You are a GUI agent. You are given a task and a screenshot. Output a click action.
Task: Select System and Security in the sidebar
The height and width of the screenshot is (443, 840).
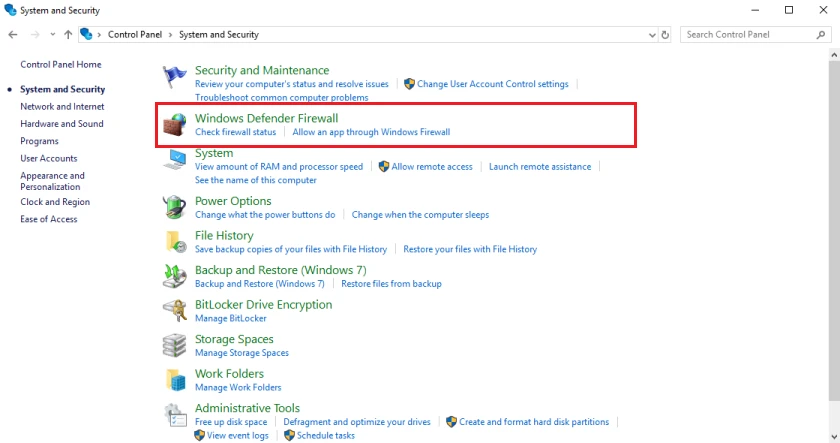pos(63,89)
